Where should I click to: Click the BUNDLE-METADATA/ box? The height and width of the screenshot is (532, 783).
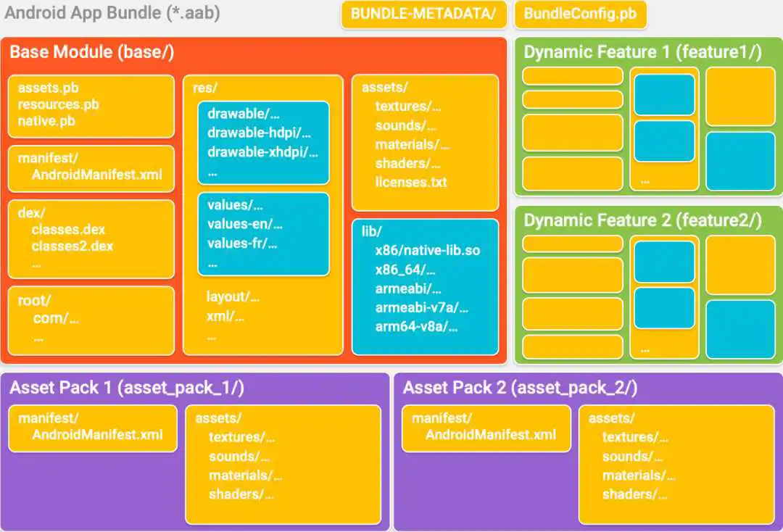(x=424, y=14)
